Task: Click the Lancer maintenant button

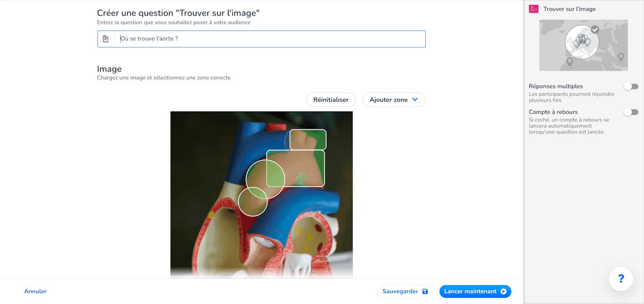Action: pos(475,291)
